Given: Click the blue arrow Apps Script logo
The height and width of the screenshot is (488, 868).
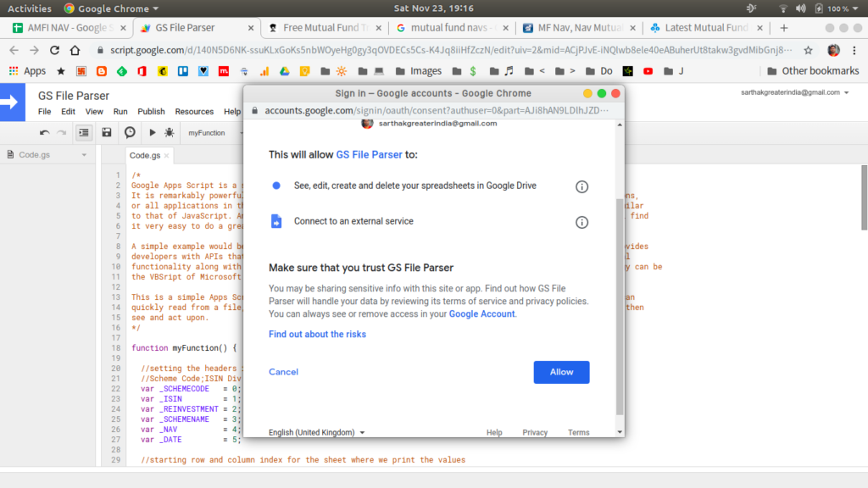Looking at the screenshot, I should (12, 102).
